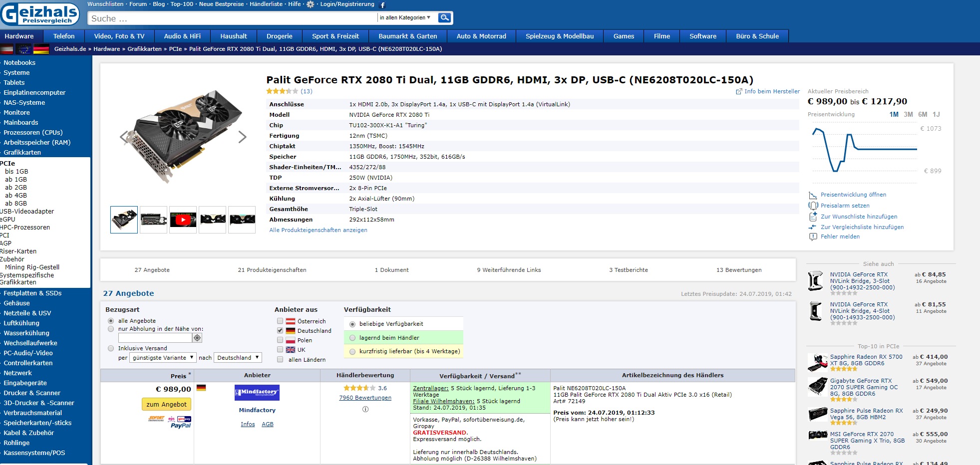The width and height of the screenshot is (980, 465).
Task: Select the EU flag in breadcrumb bar
Action: [23, 49]
